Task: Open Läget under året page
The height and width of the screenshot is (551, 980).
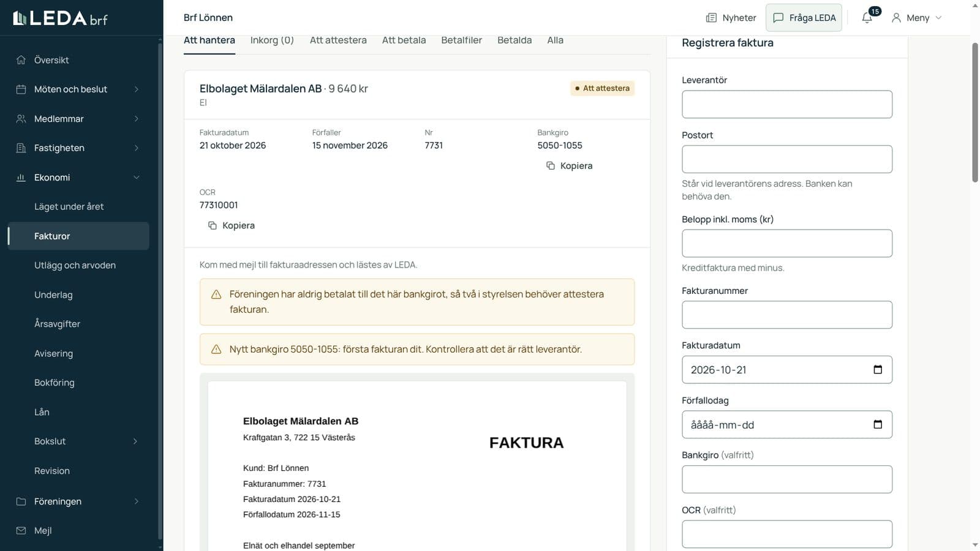Action: (x=78, y=207)
